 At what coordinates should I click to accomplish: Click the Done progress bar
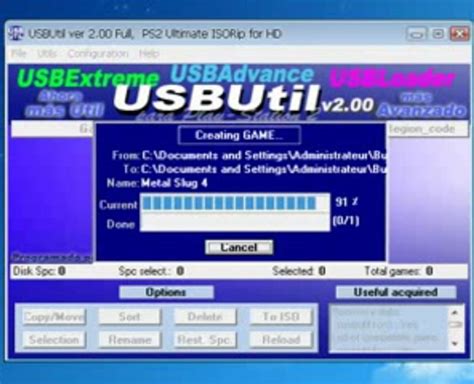[x=235, y=222]
